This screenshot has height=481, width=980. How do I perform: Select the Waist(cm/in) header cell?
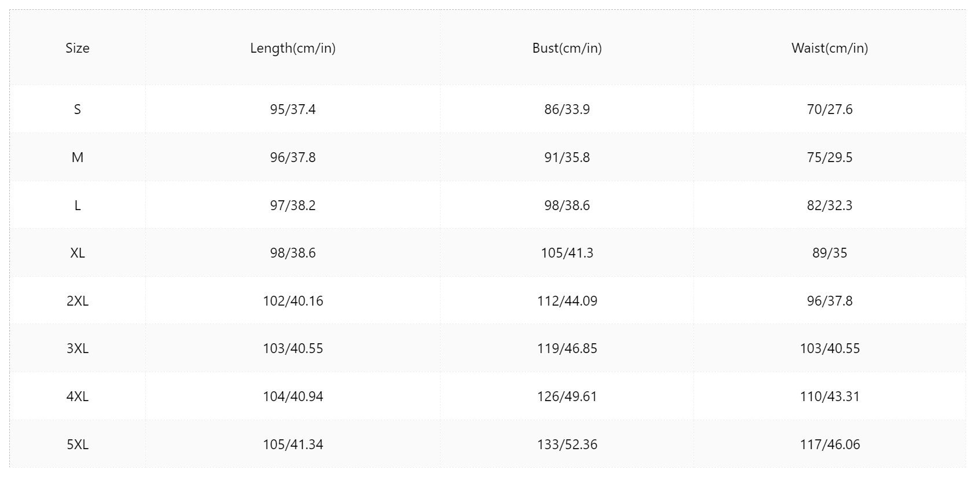tap(830, 48)
